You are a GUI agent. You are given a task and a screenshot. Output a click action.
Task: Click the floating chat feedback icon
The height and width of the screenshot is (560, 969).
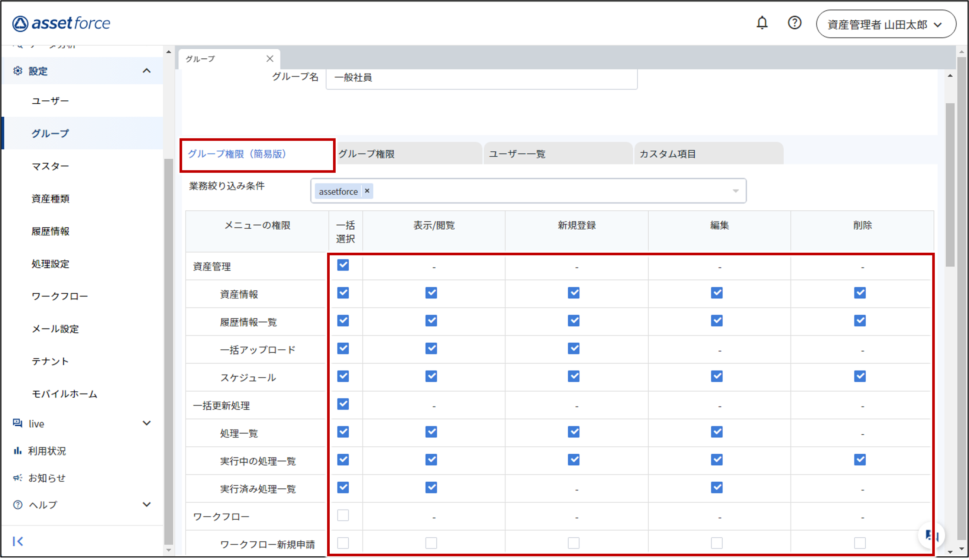click(x=931, y=535)
